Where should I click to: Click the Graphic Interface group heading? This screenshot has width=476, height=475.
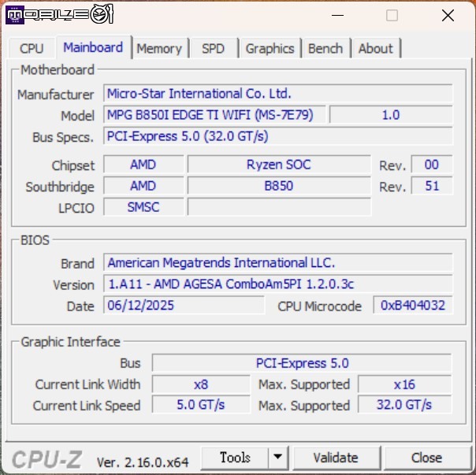click(70, 342)
